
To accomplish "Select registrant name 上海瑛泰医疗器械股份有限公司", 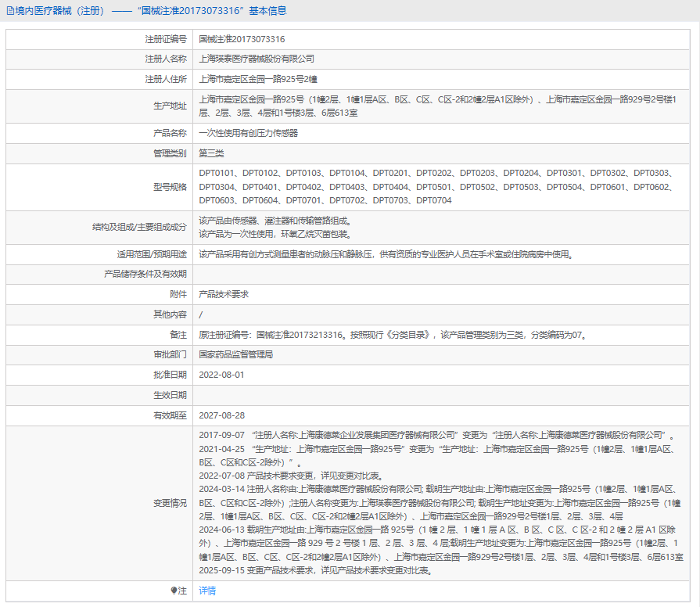I will 257,59.
